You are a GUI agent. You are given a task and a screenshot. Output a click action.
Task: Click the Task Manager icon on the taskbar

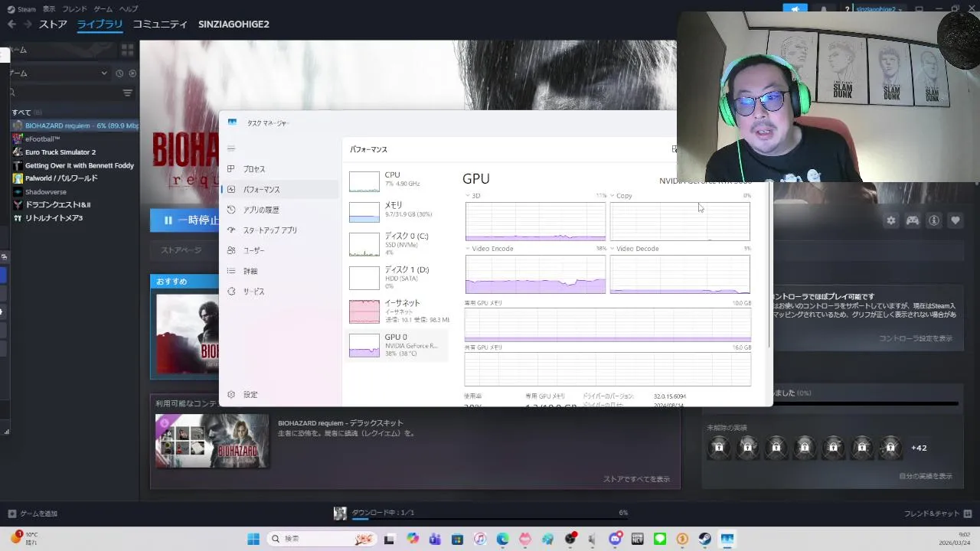[x=727, y=539]
